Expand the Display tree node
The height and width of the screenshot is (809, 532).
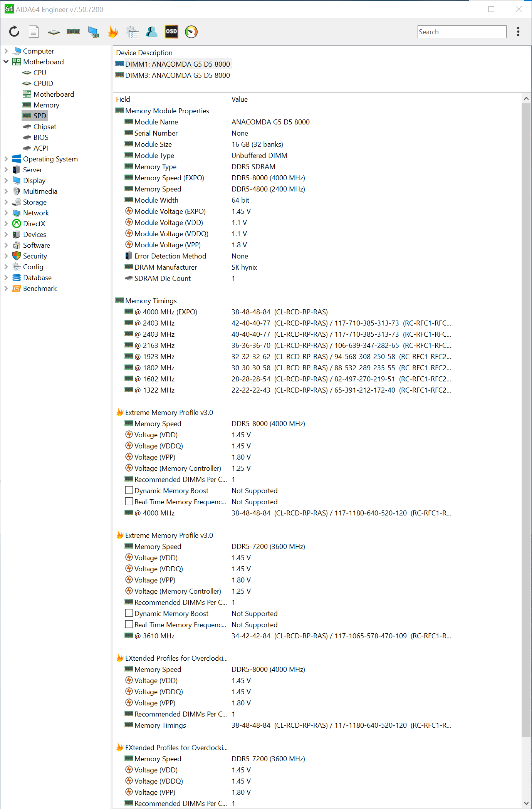[x=6, y=180]
